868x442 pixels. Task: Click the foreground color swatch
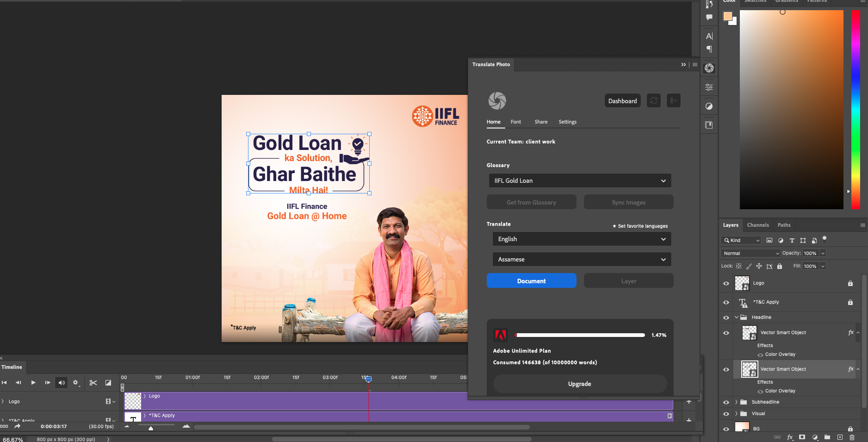point(727,16)
